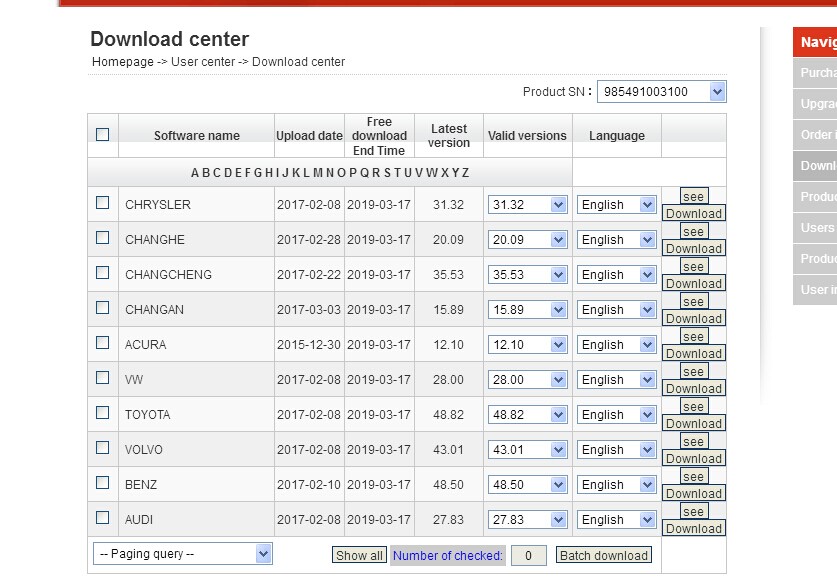Image resolution: width=837 pixels, height=580 pixels.
Task: Download the ACURA software
Action: click(694, 354)
